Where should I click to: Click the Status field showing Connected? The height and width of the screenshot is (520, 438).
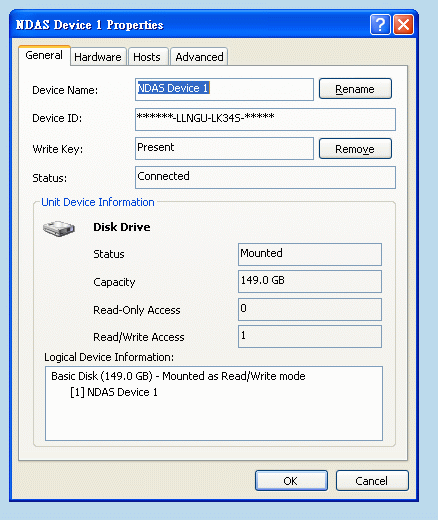click(265, 177)
